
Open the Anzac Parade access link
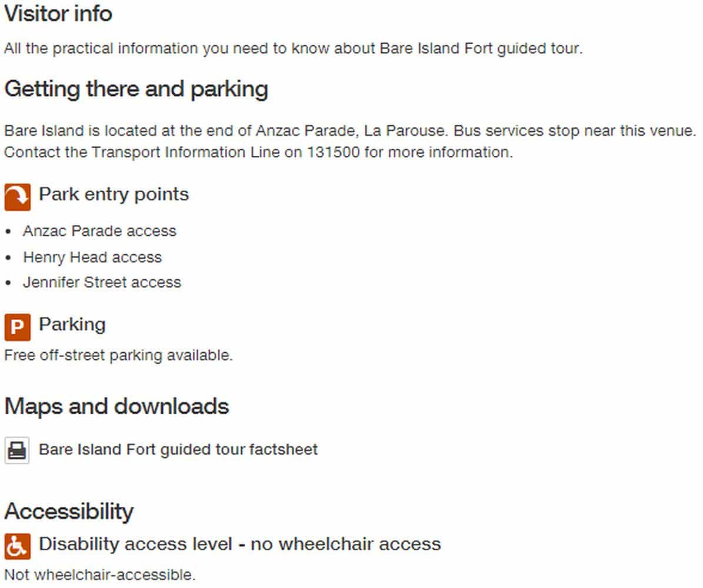tap(99, 231)
